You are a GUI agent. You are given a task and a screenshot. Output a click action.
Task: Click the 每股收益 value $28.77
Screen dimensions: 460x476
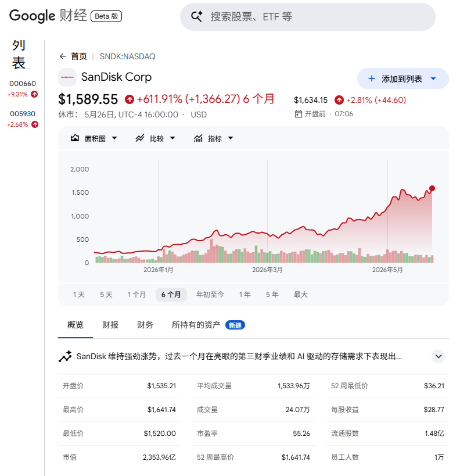coord(434,410)
